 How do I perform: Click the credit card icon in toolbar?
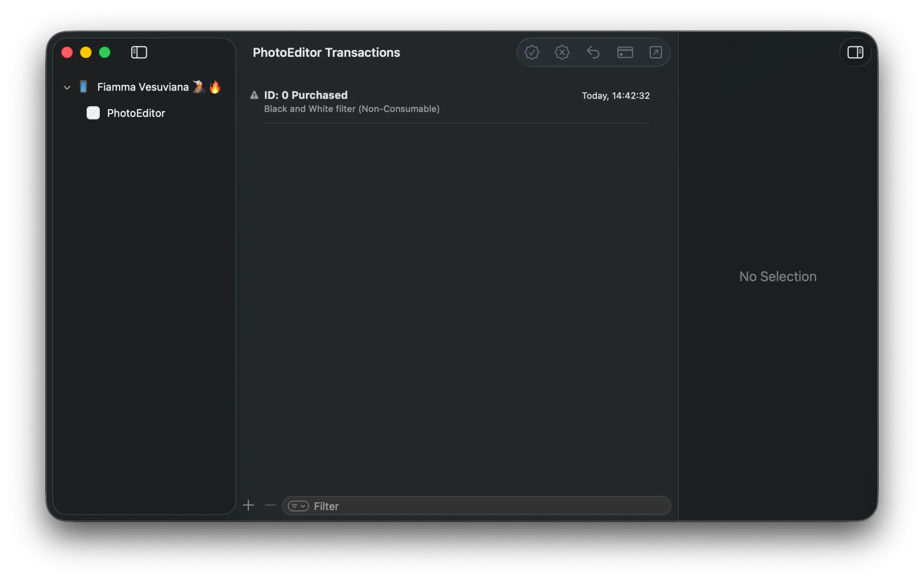pos(625,52)
